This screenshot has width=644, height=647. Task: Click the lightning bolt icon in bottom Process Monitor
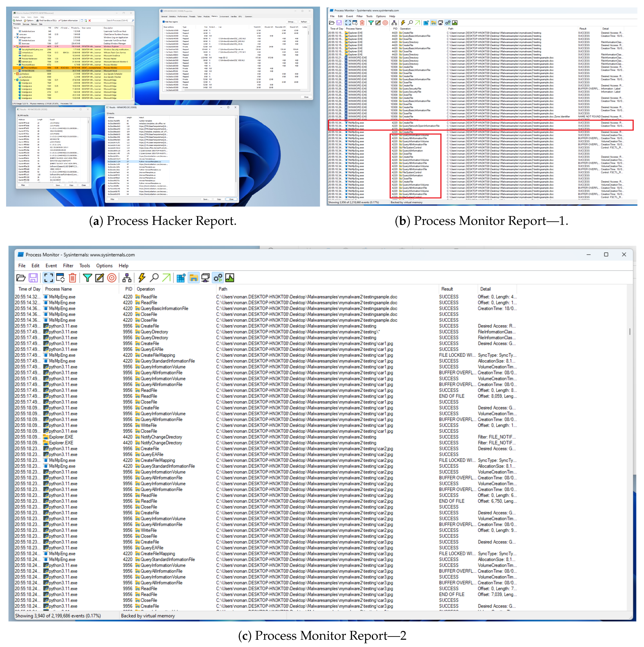142,278
